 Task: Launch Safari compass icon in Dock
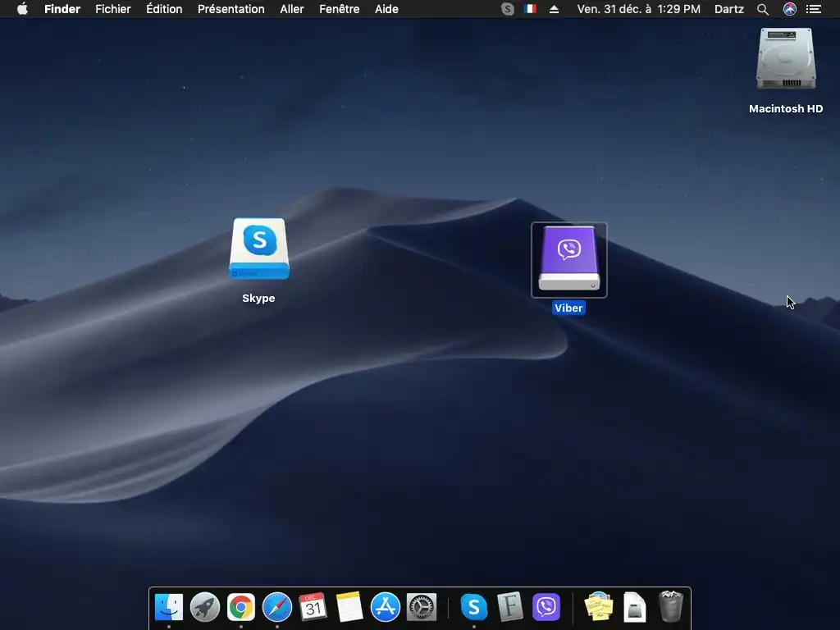(x=277, y=607)
